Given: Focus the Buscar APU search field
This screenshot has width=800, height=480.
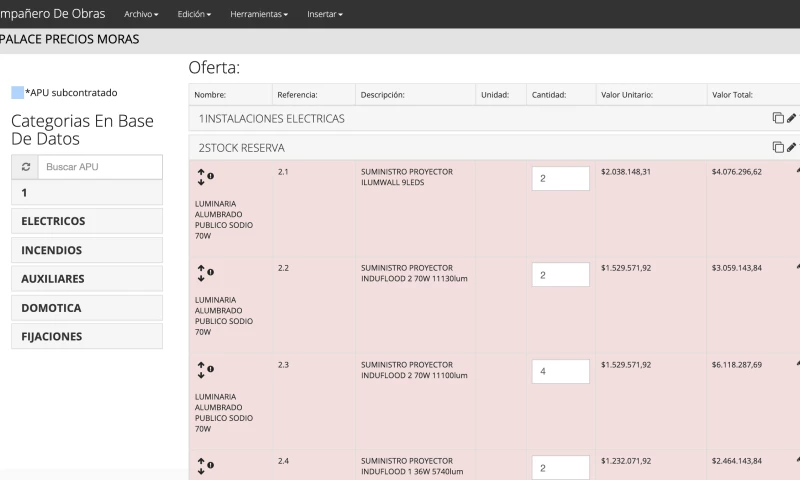Looking at the screenshot, I should (100, 167).
